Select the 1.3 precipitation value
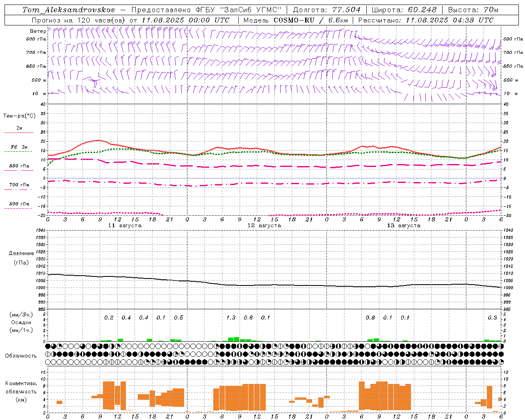525x420 pixels. coord(231,318)
